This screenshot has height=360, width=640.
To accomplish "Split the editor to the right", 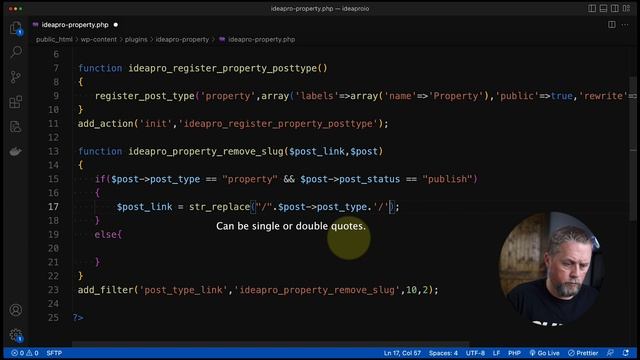I will coord(611,25).
